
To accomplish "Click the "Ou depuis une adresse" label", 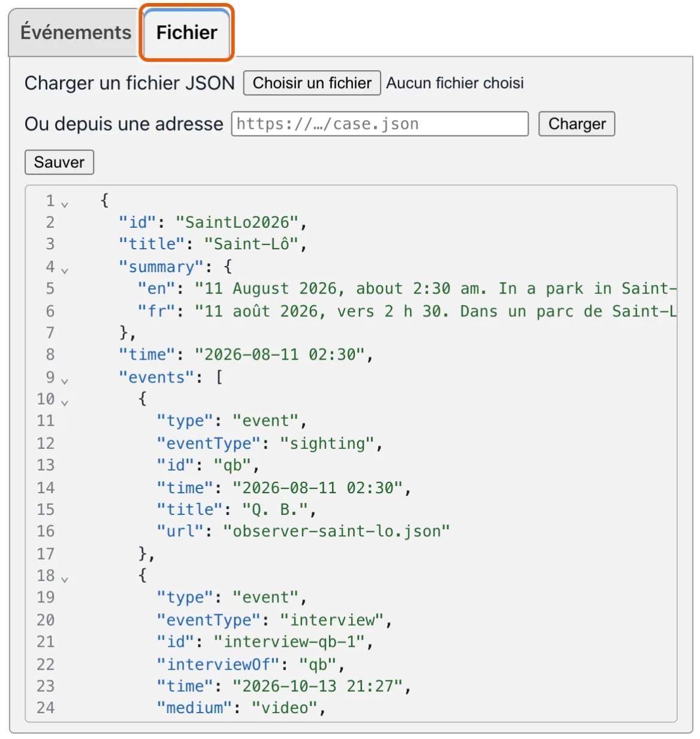I will coord(124,124).
